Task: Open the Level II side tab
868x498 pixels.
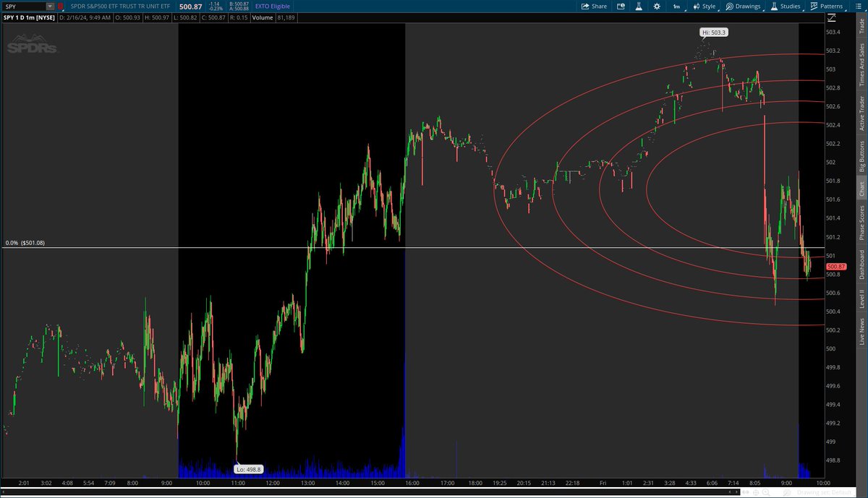Action: coord(861,299)
